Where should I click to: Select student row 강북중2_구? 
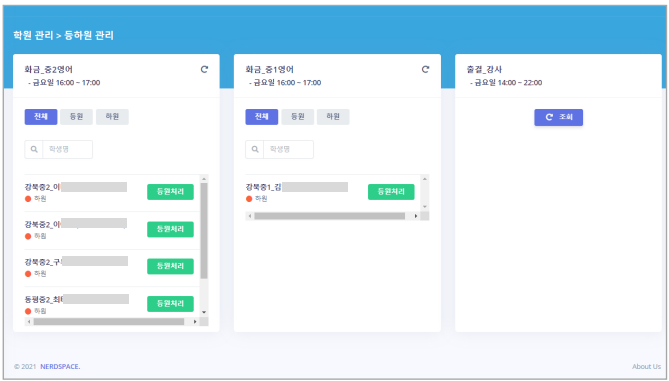(x=112, y=268)
